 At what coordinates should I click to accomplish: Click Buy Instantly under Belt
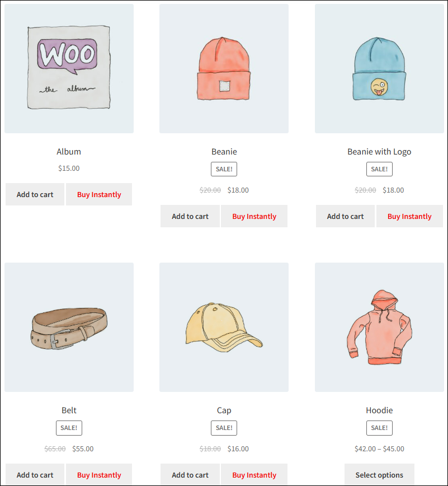pos(99,475)
